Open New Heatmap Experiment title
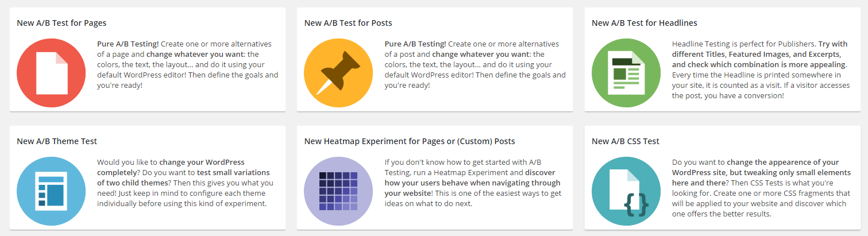The image size is (868, 236). (x=410, y=141)
